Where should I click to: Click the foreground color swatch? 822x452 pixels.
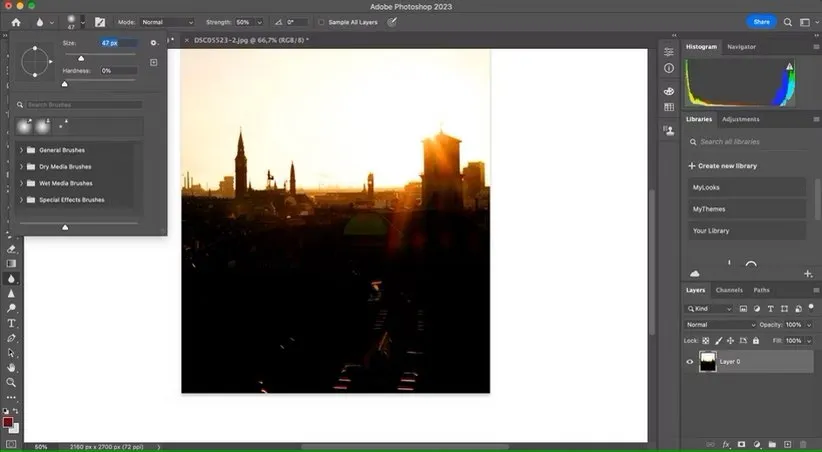coord(8,422)
